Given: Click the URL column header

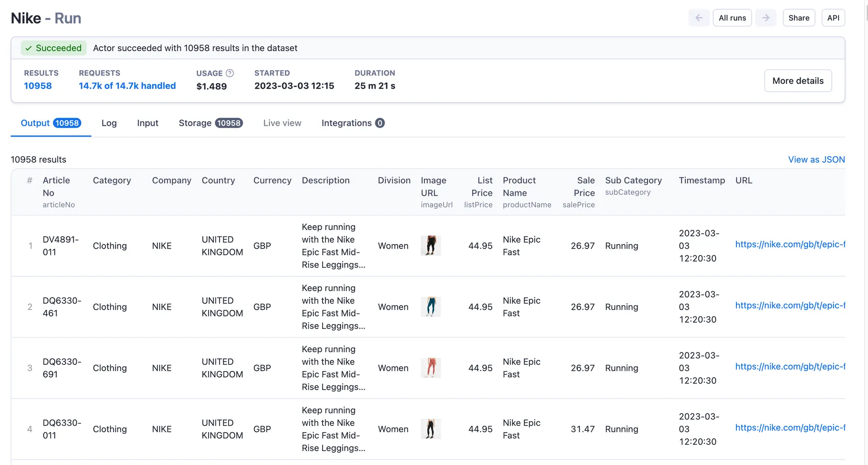Looking at the screenshot, I should [x=744, y=181].
